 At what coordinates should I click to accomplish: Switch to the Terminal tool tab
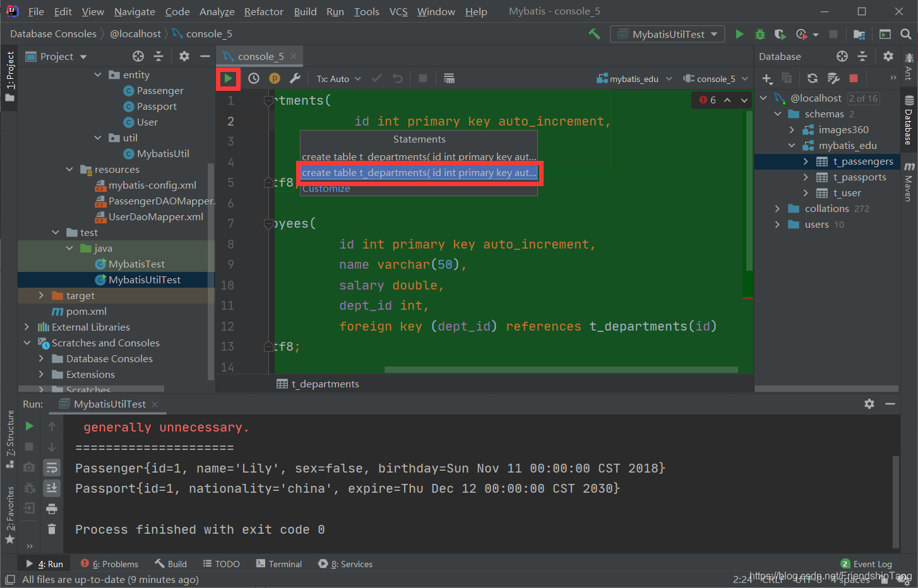278,564
